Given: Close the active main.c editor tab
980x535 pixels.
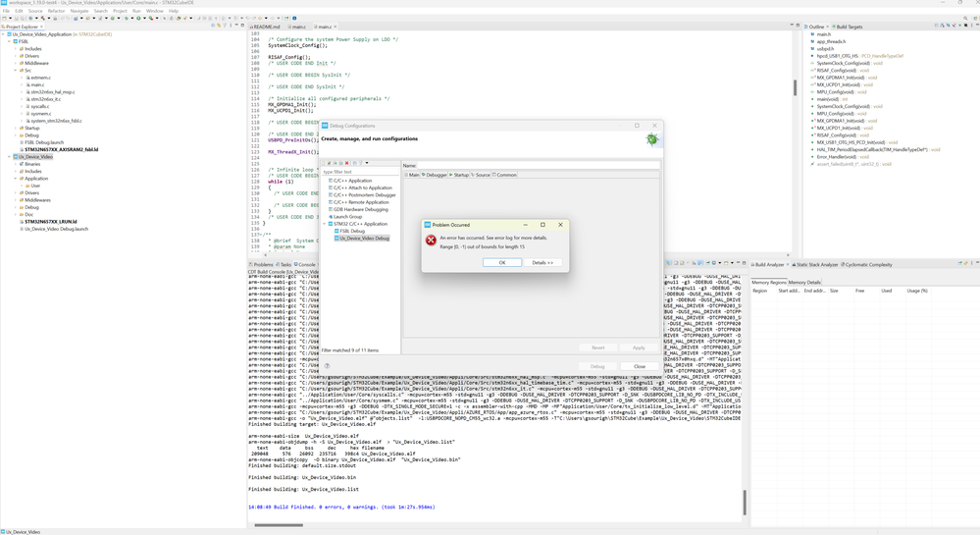Looking at the screenshot, I should tap(335, 27).
